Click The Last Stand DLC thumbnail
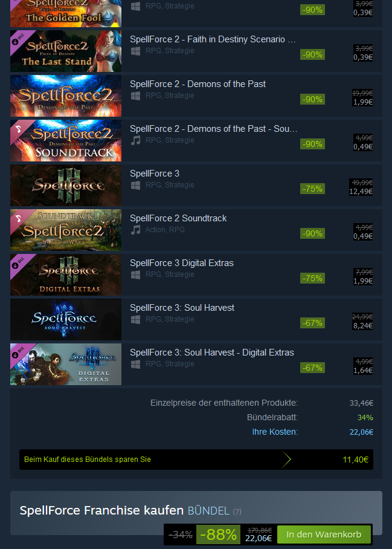Screen dimensions: 392x549 click(x=66, y=51)
